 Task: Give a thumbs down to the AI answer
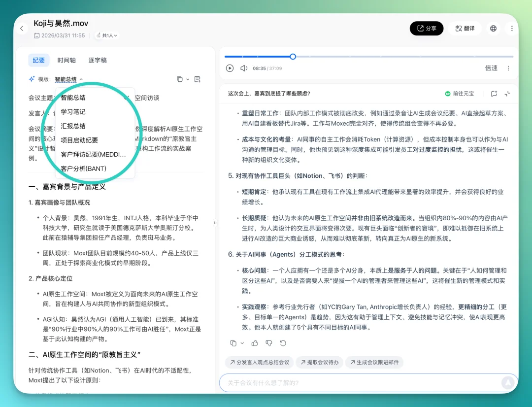[x=268, y=343]
